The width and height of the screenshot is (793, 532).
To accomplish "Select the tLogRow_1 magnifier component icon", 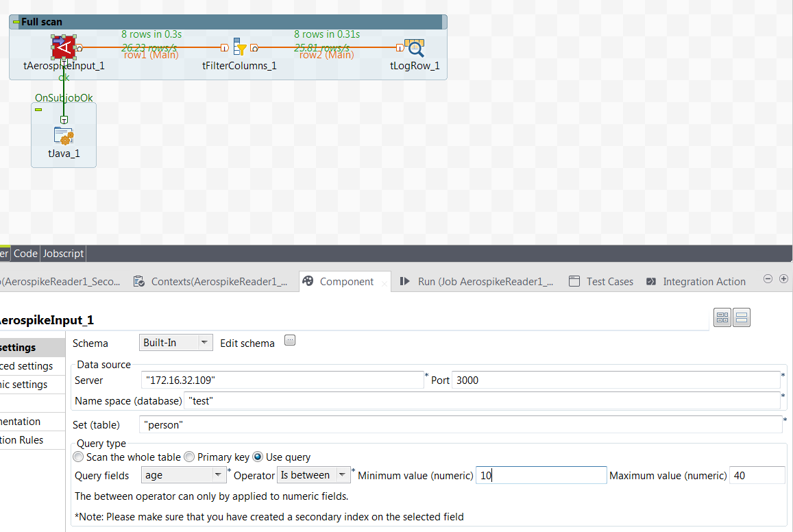I will (414, 47).
